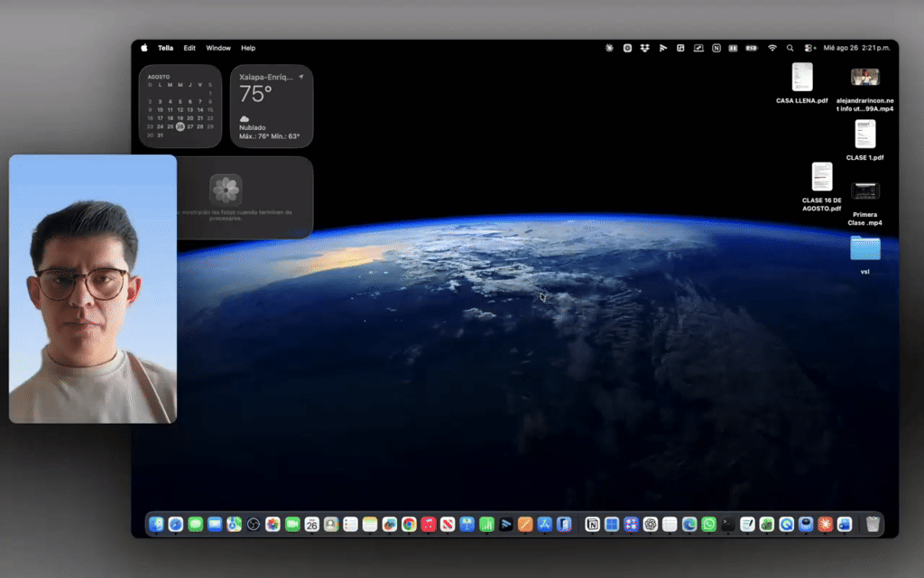Open the App Store from the Dock
Image resolution: width=924 pixels, height=578 pixels.
(x=544, y=524)
